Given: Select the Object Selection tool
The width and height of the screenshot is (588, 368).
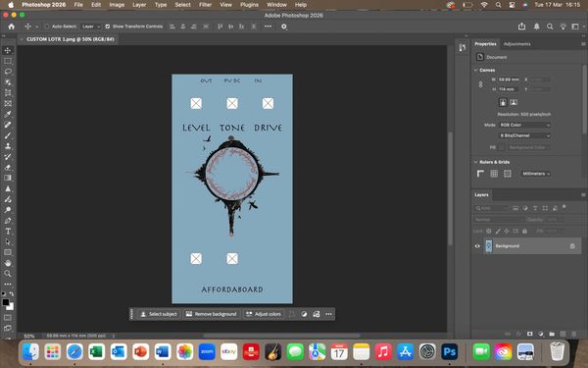Looking at the screenshot, I should tap(8, 82).
